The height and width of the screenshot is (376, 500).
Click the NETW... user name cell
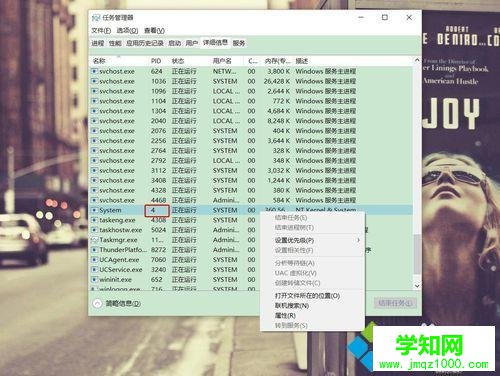[x=224, y=71]
